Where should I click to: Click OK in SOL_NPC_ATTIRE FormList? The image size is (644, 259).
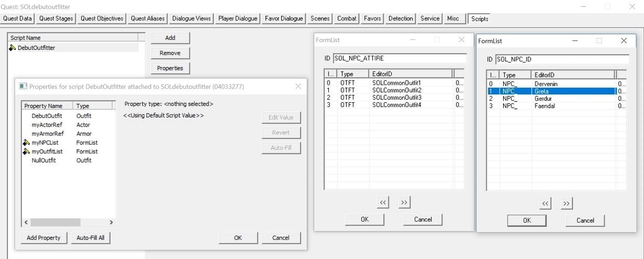point(365,220)
